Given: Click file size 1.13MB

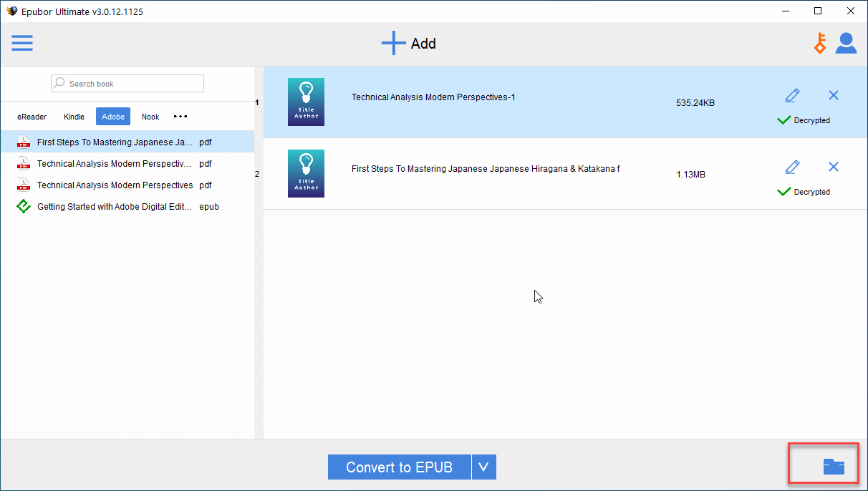Looking at the screenshot, I should pyautogui.click(x=690, y=174).
